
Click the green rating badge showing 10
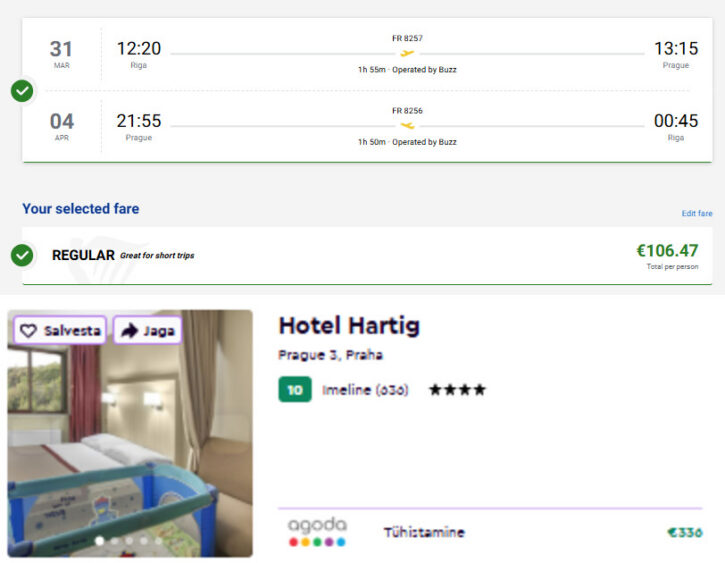(295, 390)
